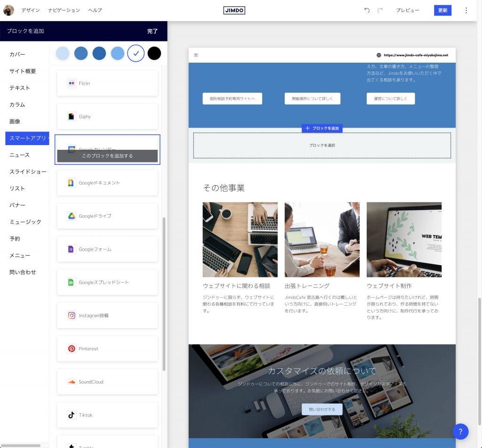Click the Google Forms icon
This screenshot has width=482, height=448.
pyautogui.click(x=71, y=249)
